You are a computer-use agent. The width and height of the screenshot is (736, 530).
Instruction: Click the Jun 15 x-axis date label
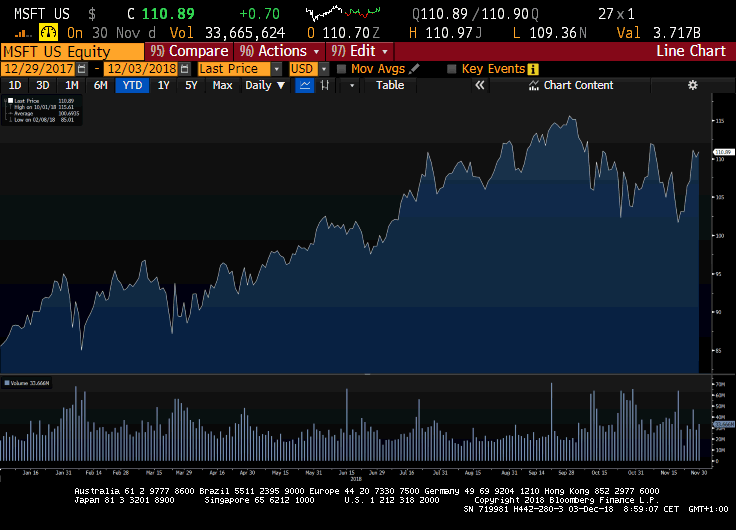[347, 473]
